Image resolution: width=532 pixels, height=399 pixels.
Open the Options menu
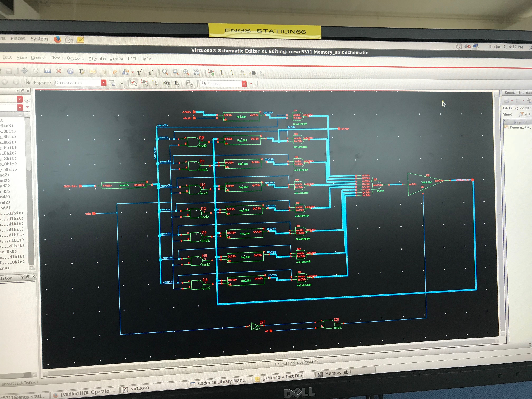pyautogui.click(x=76, y=58)
